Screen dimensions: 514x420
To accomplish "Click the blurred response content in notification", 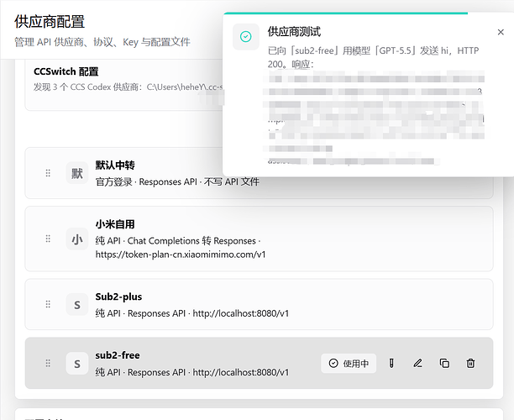I will [x=374, y=118].
